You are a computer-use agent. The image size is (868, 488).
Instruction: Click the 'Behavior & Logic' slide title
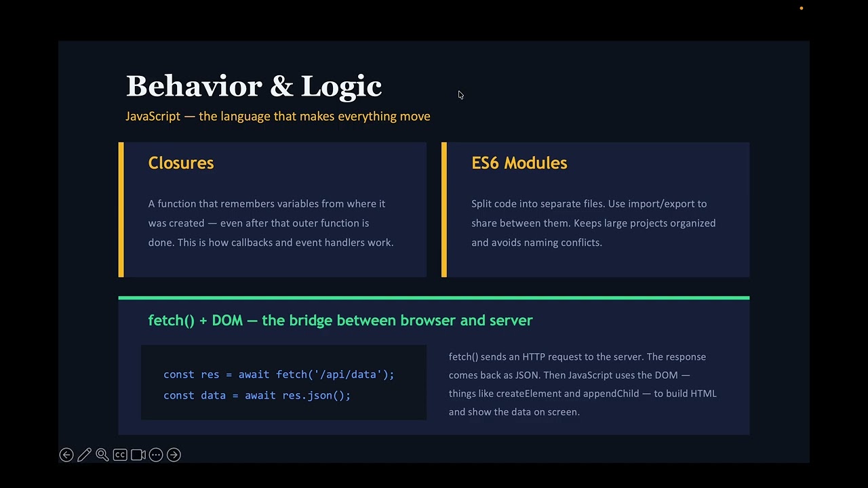click(254, 86)
